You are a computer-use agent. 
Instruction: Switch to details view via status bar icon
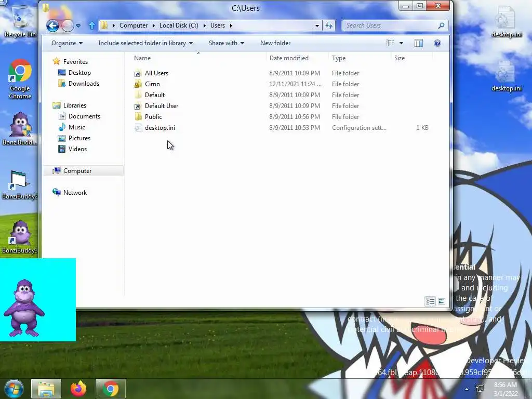430,301
